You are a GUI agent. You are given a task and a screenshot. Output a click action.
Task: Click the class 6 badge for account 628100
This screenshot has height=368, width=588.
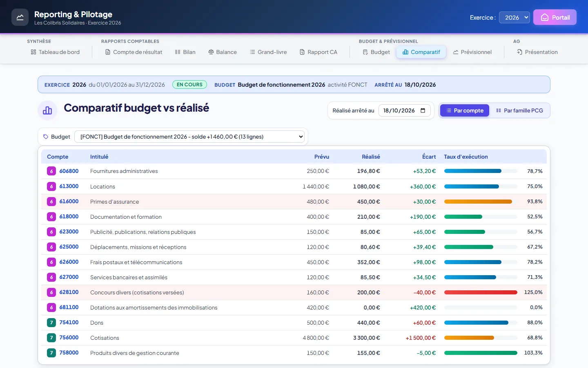tap(51, 292)
